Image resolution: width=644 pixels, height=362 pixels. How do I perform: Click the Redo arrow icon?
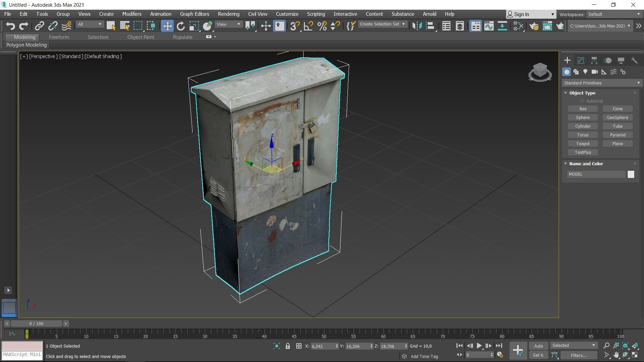coord(23,26)
